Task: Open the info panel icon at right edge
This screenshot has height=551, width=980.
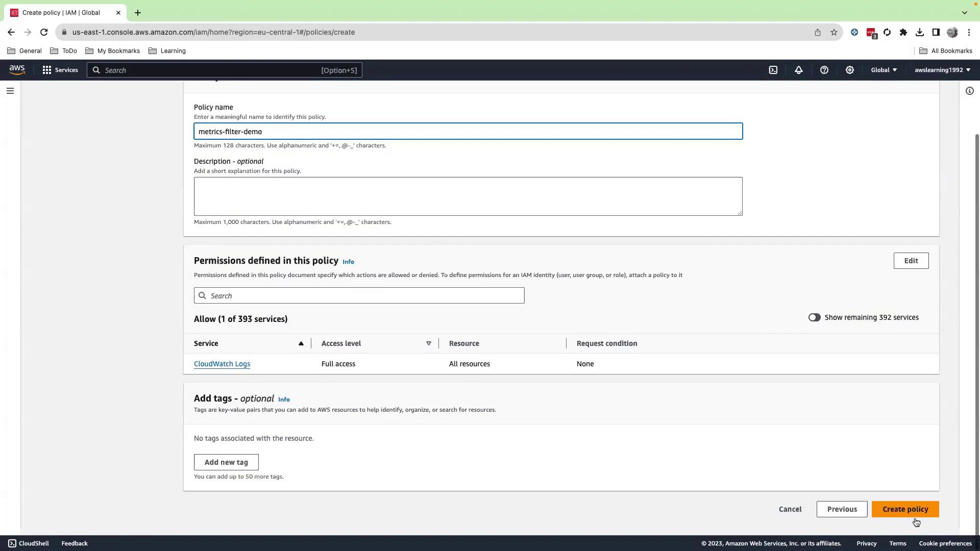Action: pos(970,91)
